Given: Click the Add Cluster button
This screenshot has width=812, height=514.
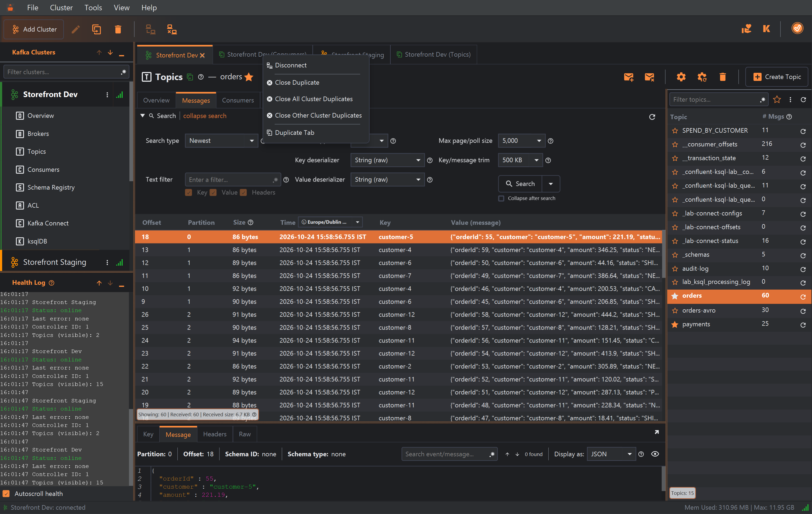Looking at the screenshot, I should coord(34,29).
